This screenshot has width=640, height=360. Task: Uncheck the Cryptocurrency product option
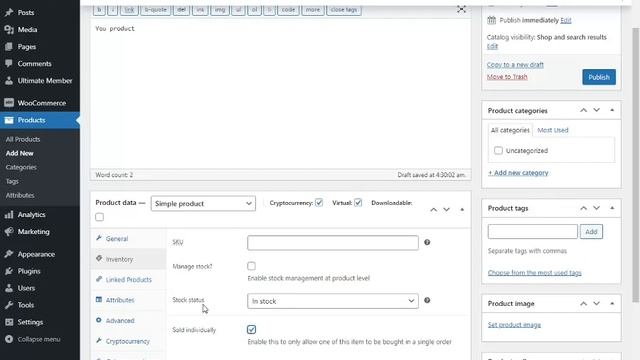319,202
